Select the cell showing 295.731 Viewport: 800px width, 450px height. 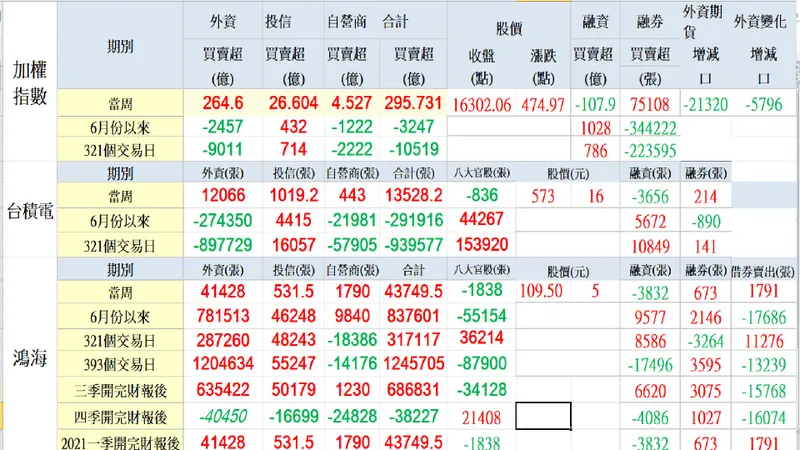413,103
